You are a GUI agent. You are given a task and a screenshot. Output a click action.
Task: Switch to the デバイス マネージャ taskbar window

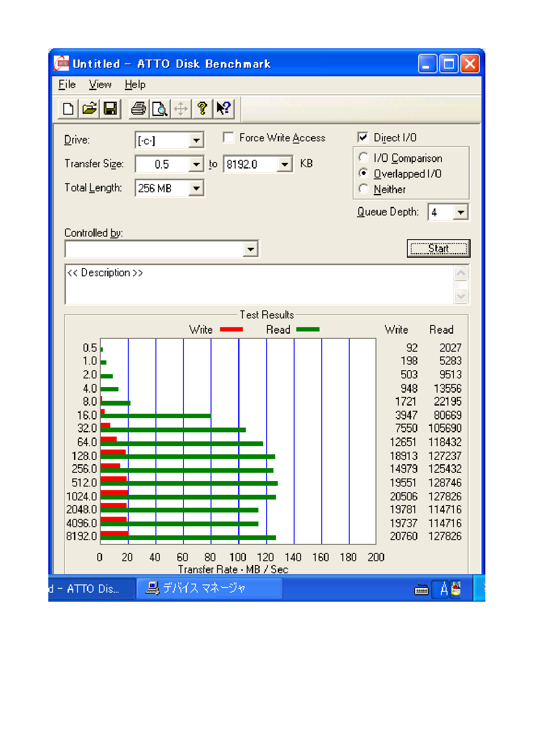[209, 588]
